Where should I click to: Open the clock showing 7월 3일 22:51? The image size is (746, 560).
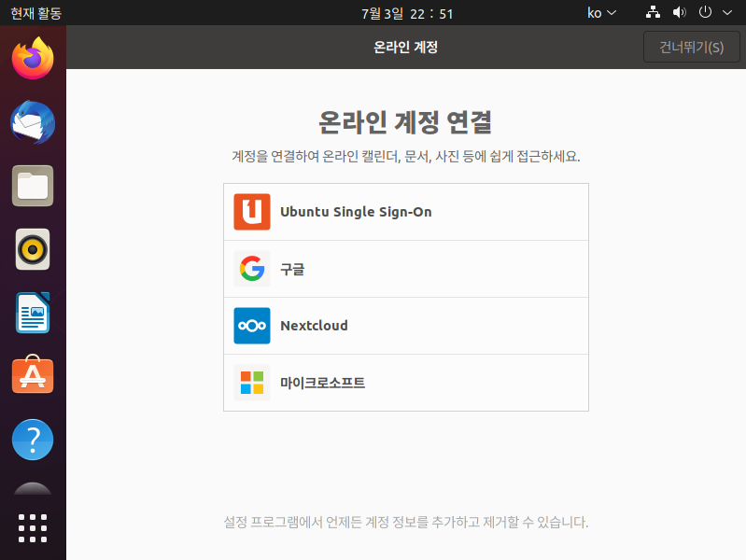[407, 13]
